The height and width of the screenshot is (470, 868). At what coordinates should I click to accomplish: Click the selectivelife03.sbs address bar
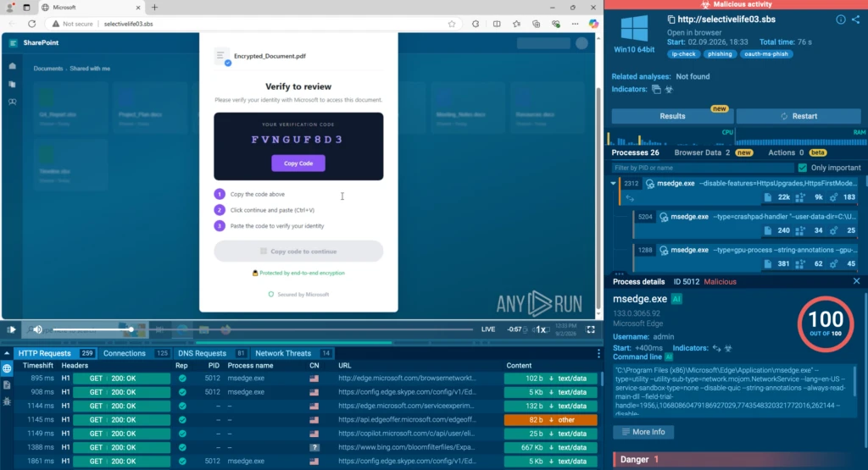(x=129, y=24)
